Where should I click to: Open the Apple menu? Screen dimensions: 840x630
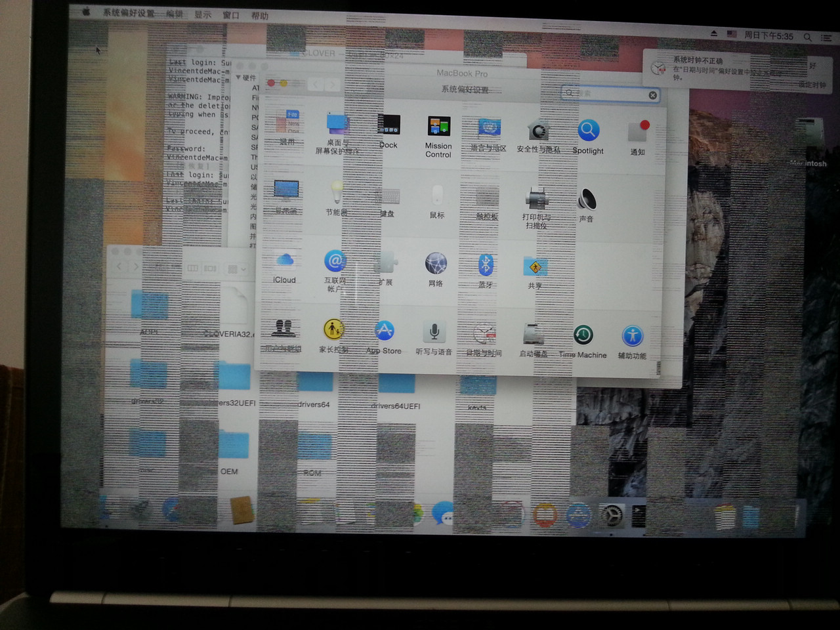tap(86, 12)
